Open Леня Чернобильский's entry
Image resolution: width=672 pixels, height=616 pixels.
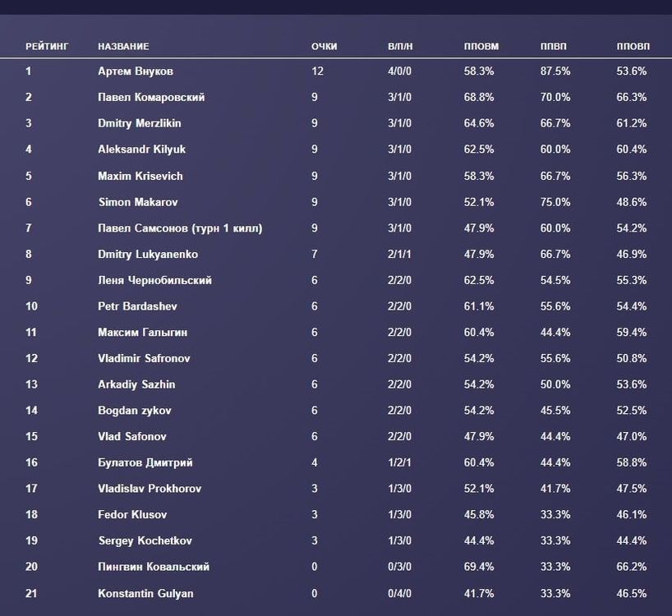point(154,280)
